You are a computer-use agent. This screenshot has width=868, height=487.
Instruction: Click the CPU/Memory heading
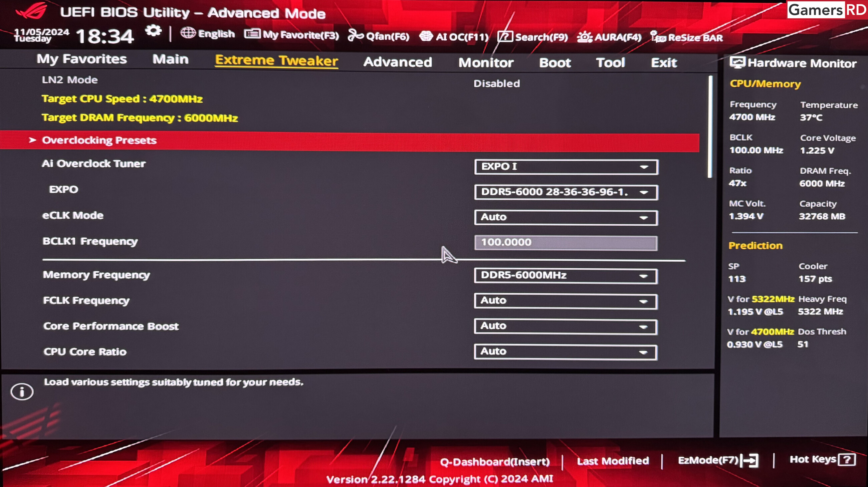[765, 84]
